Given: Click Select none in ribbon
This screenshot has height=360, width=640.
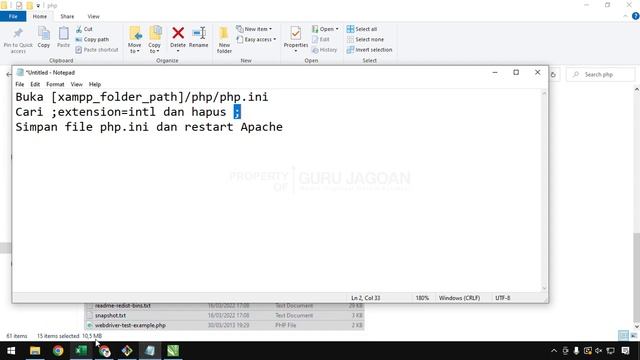Looking at the screenshot, I should [365, 39].
